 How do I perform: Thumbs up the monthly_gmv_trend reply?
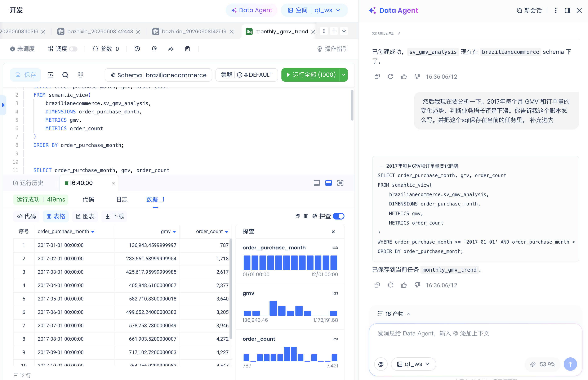[404, 285]
